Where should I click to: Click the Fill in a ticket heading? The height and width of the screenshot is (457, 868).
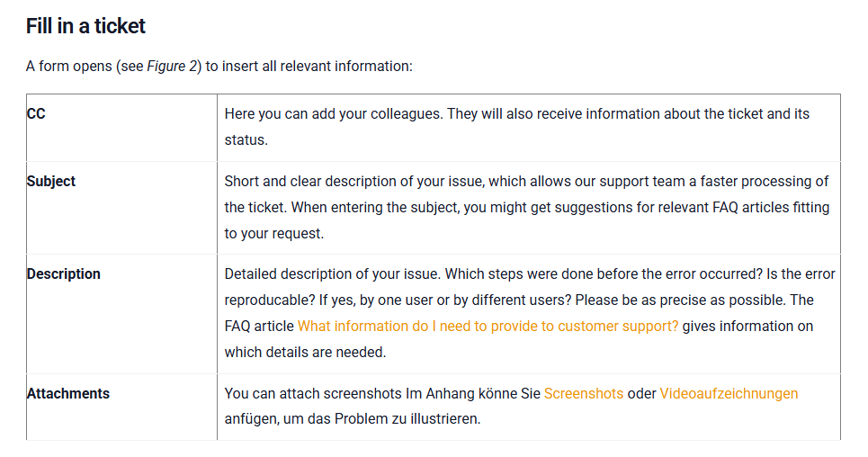(85, 26)
